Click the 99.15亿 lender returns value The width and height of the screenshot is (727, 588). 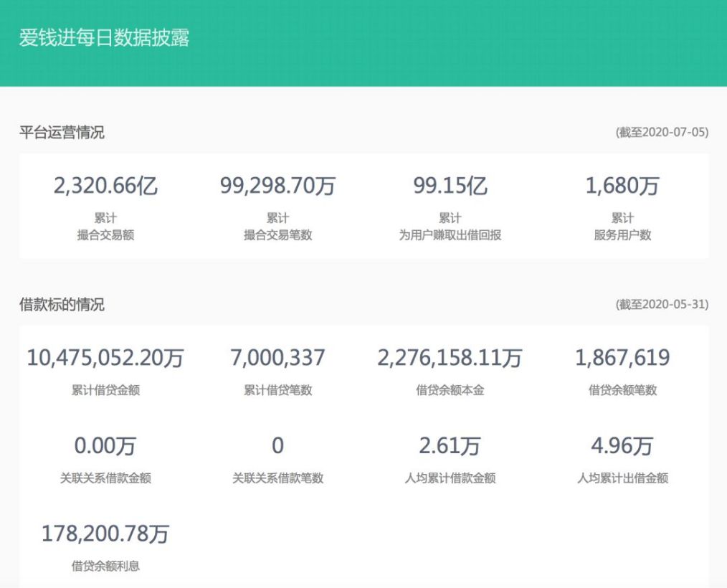click(450, 186)
